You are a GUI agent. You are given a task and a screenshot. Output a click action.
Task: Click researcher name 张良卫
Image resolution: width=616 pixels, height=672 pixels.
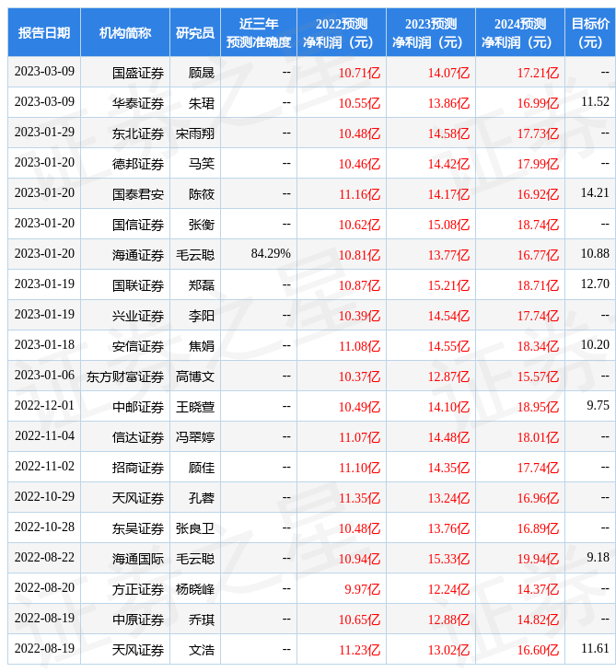[195, 529]
